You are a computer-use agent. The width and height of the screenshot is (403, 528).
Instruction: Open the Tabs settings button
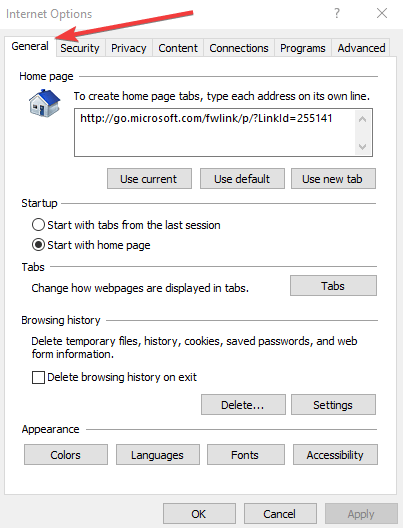click(x=333, y=286)
